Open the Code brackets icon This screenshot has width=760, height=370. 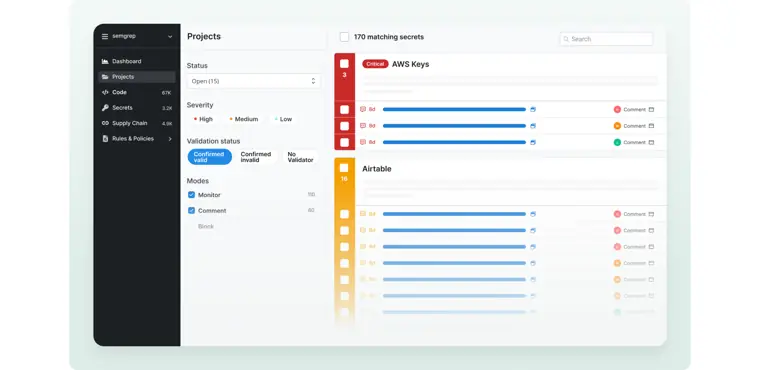pyautogui.click(x=105, y=92)
